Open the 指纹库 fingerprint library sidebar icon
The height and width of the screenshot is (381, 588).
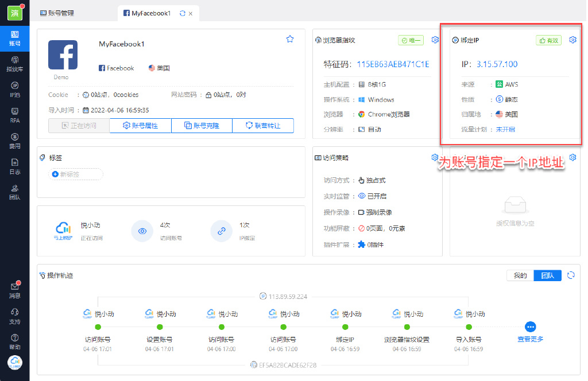14,64
